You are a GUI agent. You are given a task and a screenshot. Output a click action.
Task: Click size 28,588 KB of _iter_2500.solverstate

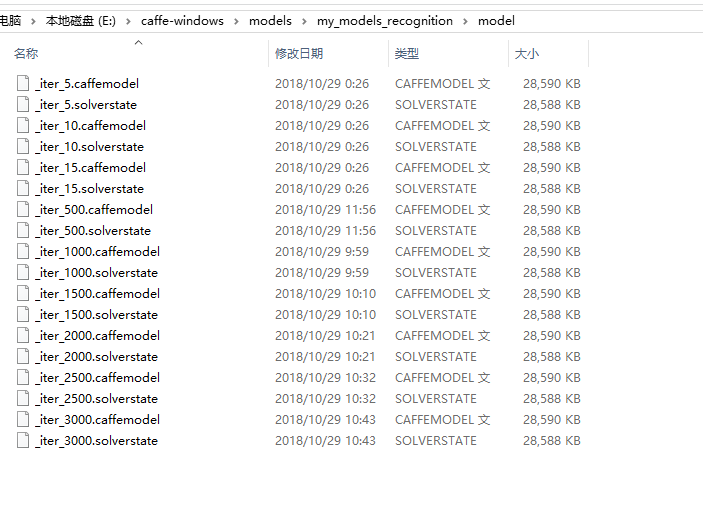552,399
